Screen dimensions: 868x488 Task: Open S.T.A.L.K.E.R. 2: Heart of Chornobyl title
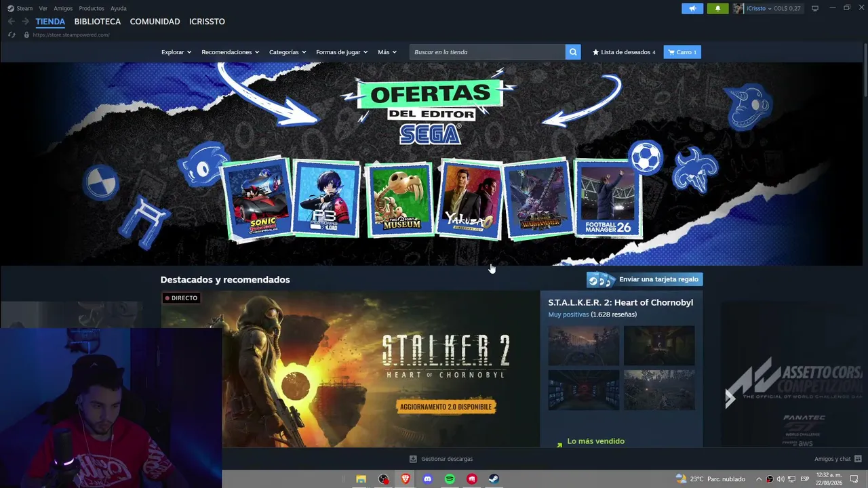[620, 302]
